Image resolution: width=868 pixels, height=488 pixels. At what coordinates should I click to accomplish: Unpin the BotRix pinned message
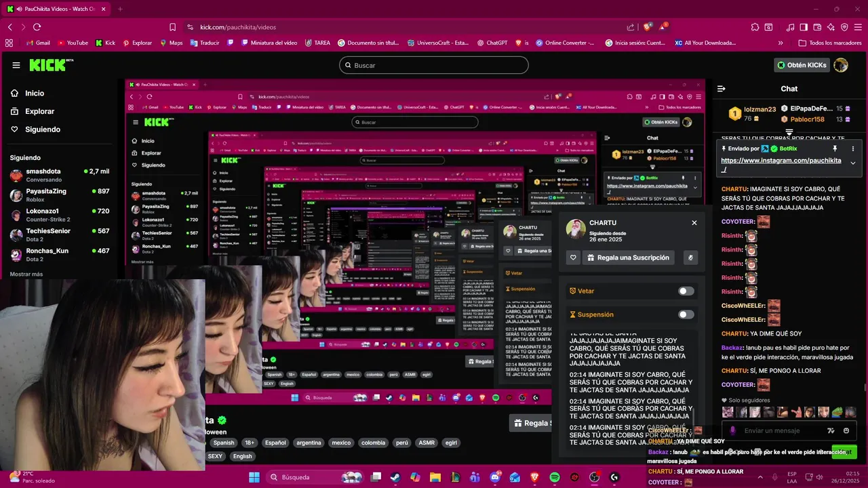(835, 148)
